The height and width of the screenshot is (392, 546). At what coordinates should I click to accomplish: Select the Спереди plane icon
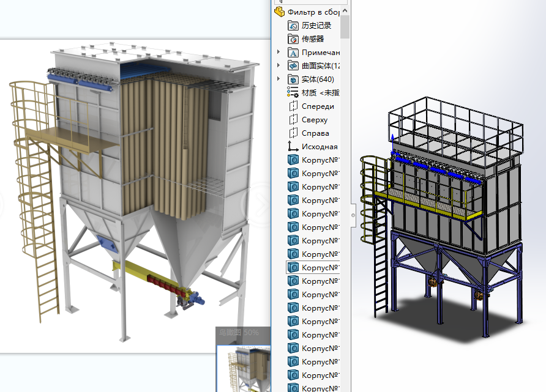tap(293, 106)
